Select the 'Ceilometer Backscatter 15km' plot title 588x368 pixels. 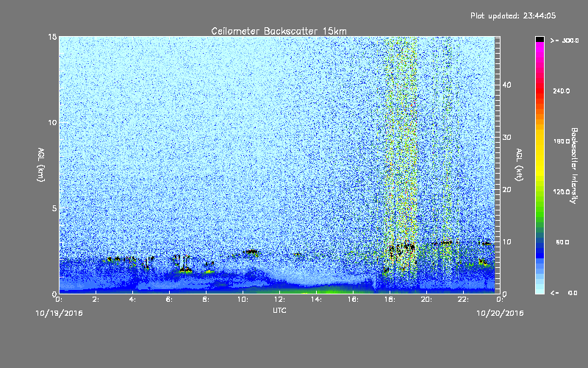pyautogui.click(x=279, y=31)
